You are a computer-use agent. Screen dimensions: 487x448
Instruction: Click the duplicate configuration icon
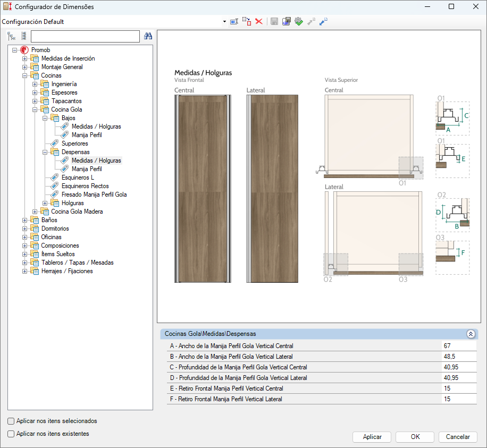247,21
